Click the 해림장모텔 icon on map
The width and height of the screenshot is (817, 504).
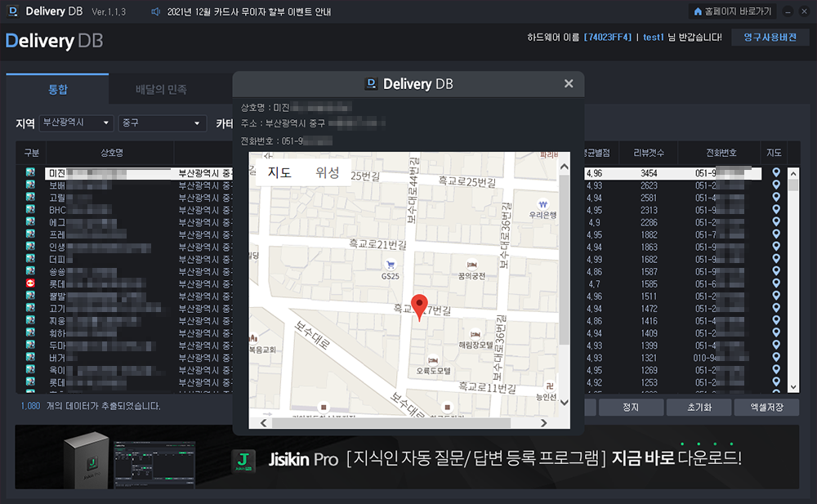tap(475, 334)
